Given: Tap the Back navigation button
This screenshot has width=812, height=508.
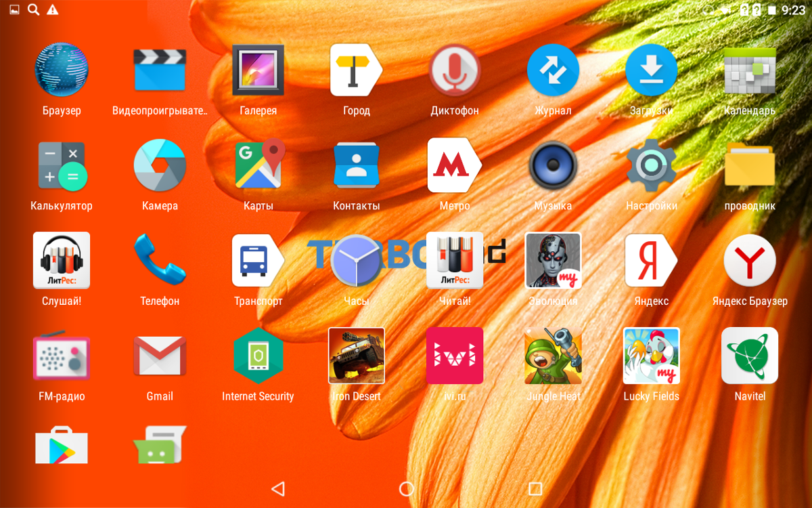Looking at the screenshot, I should pos(277,488).
